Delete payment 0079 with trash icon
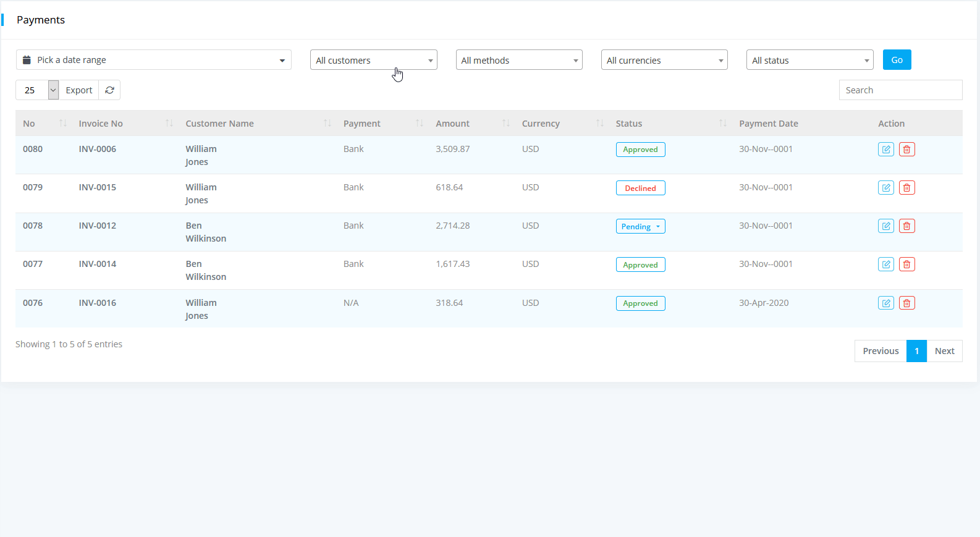 point(906,188)
